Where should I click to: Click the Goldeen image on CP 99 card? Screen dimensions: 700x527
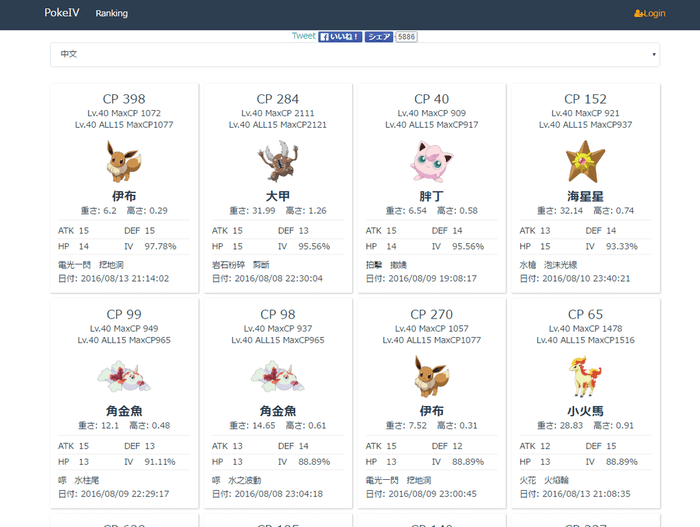point(124,376)
